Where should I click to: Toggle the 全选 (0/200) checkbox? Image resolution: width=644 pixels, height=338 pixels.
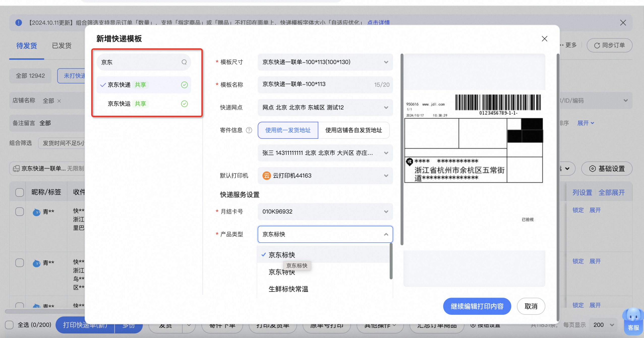(9, 325)
